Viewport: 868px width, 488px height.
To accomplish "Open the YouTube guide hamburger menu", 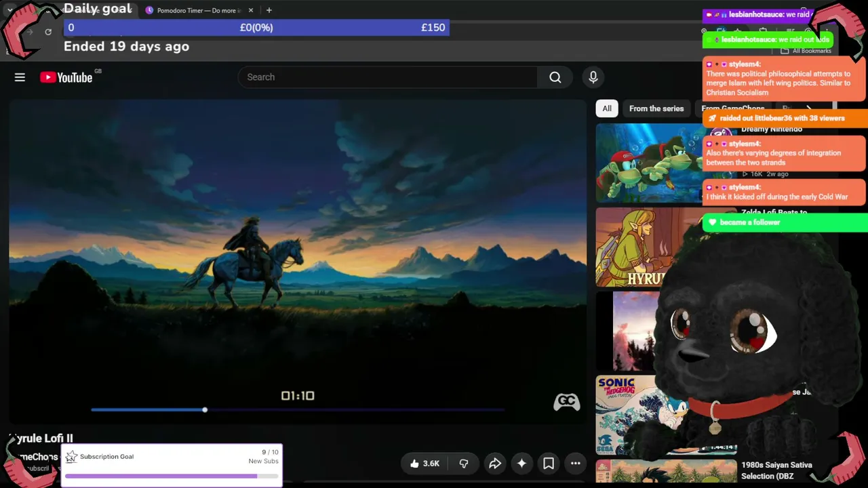I will (20, 77).
